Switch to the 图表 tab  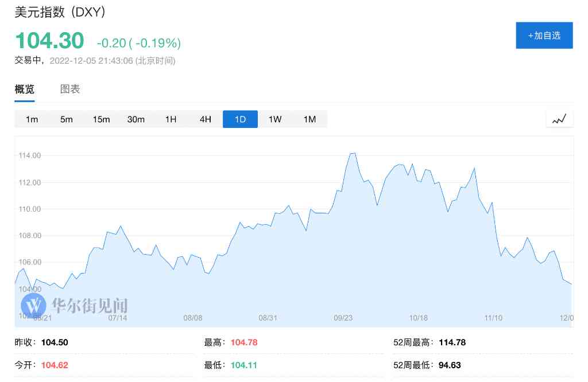[x=69, y=89]
